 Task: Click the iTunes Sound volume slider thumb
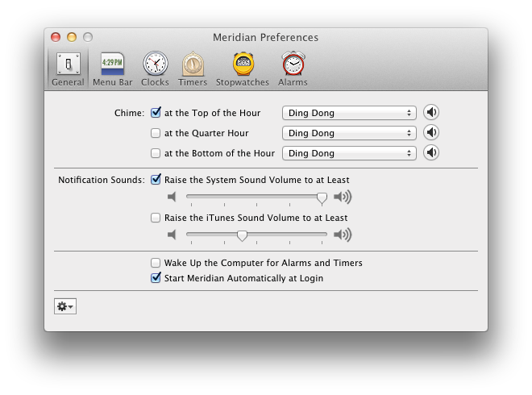coord(242,235)
